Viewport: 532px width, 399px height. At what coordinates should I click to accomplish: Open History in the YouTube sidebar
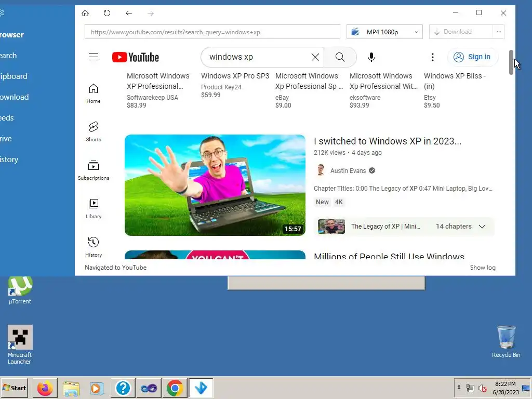(x=94, y=247)
